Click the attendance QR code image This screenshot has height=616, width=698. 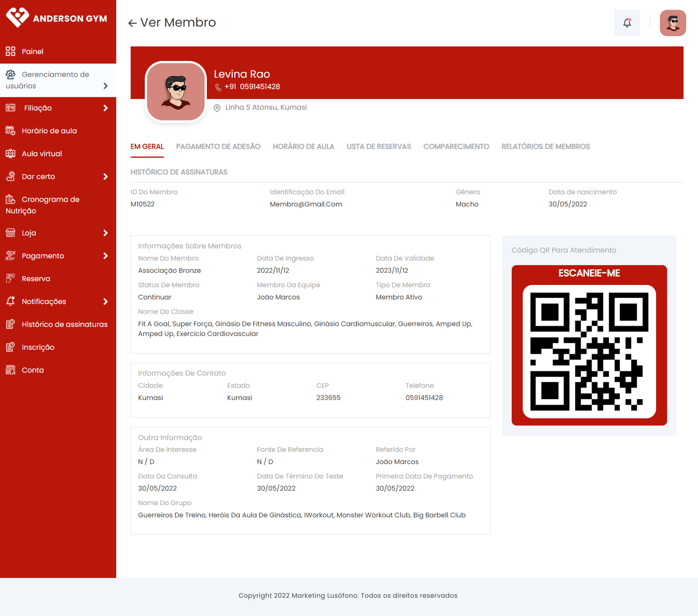(x=589, y=352)
